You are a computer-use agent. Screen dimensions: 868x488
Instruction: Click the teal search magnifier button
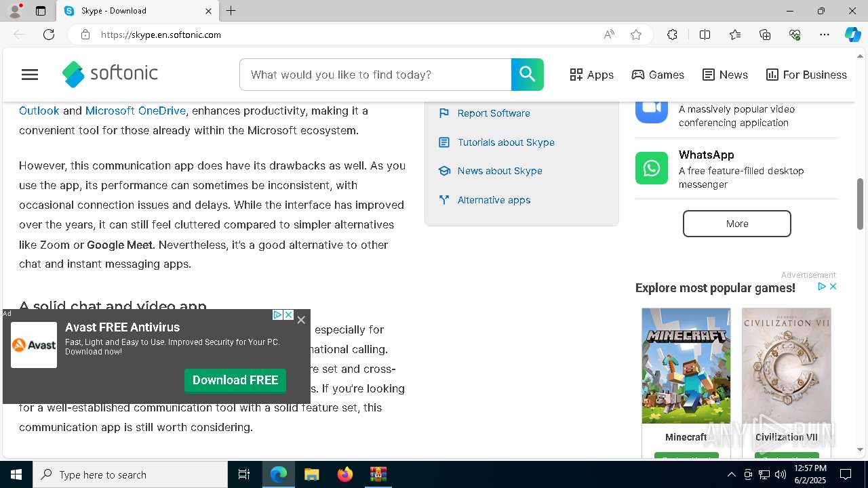point(528,75)
